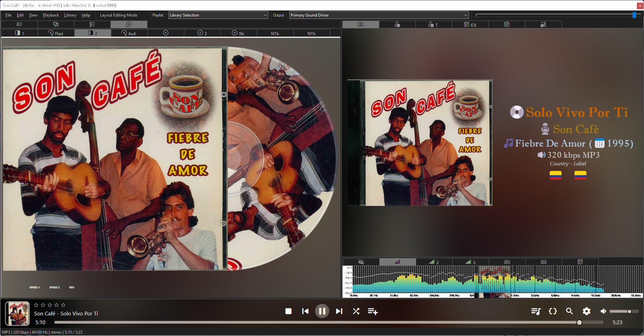The height and width of the screenshot is (336, 644).
Task: Select the Aud. tab
Action: pos(129,33)
